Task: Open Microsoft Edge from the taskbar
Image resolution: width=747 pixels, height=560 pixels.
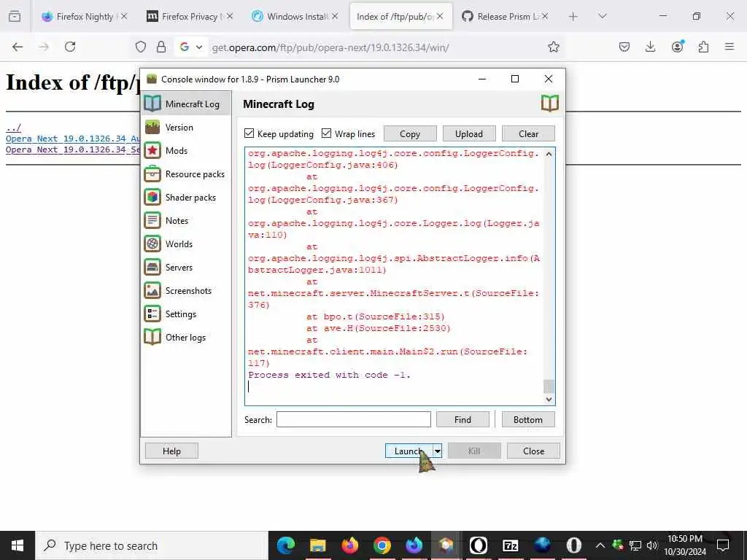Action: (286, 545)
